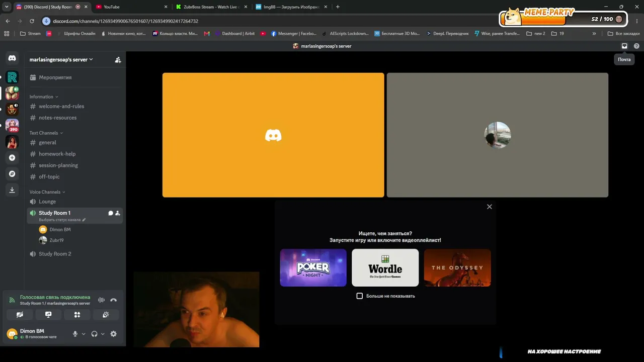
Task: Collapse the Voice Channels category
Action: click(x=47, y=192)
